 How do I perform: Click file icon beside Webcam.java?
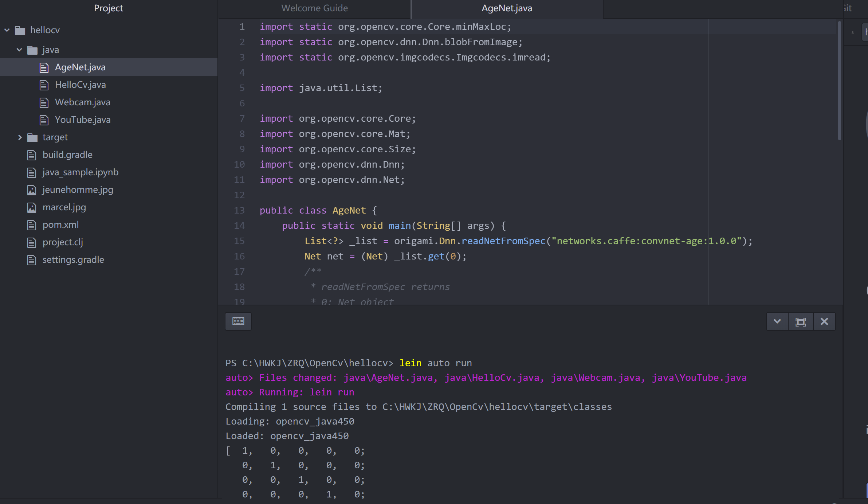tap(44, 102)
